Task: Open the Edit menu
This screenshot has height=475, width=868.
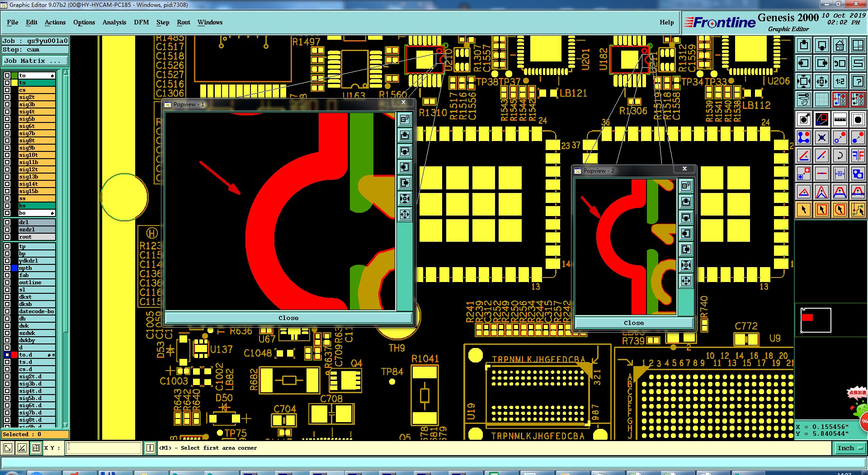Action: 32,22
